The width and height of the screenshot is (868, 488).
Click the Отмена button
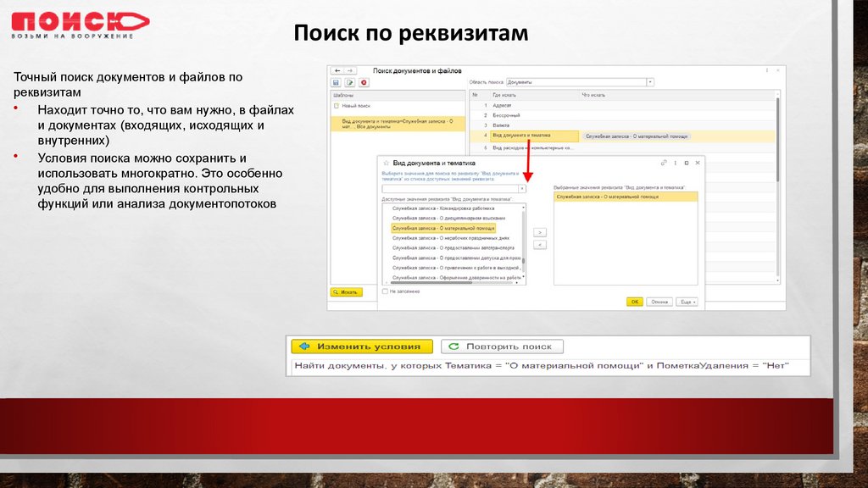(x=659, y=302)
